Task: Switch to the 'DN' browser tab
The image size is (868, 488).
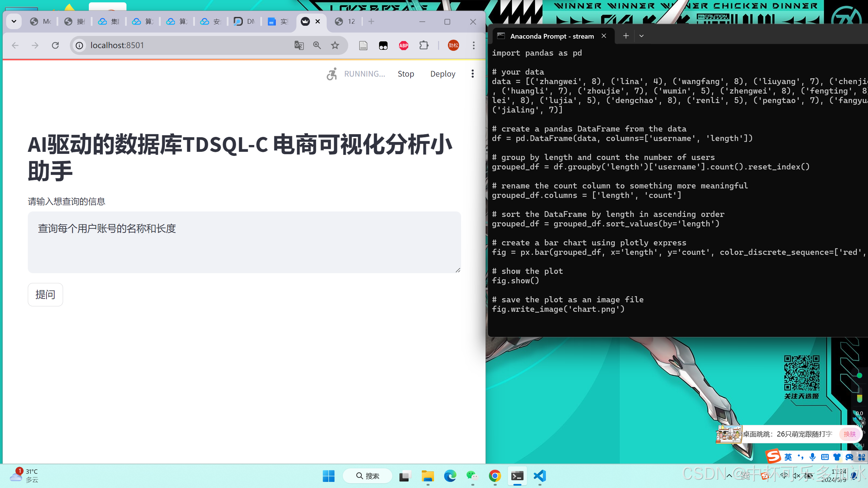Action: pos(244,22)
